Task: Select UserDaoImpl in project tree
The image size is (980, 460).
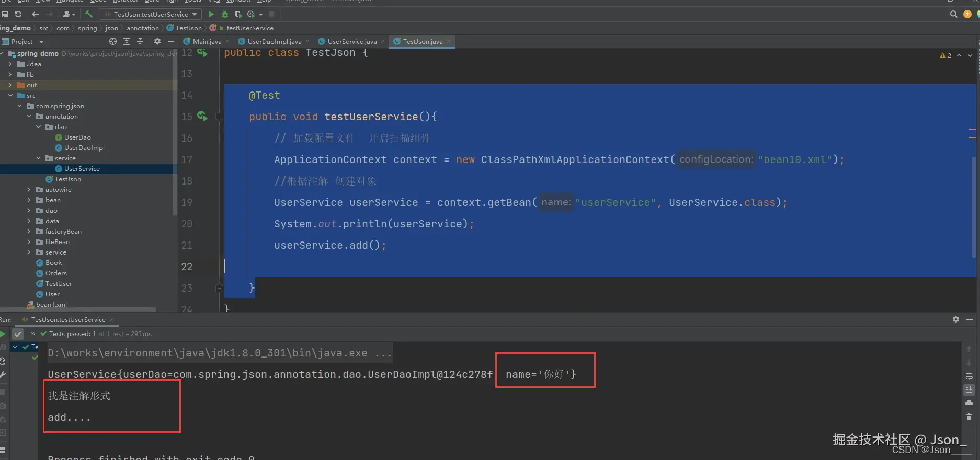Action: pyautogui.click(x=84, y=147)
